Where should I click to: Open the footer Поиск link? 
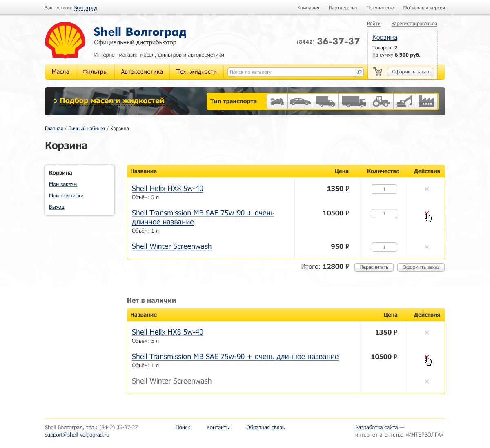point(183,428)
